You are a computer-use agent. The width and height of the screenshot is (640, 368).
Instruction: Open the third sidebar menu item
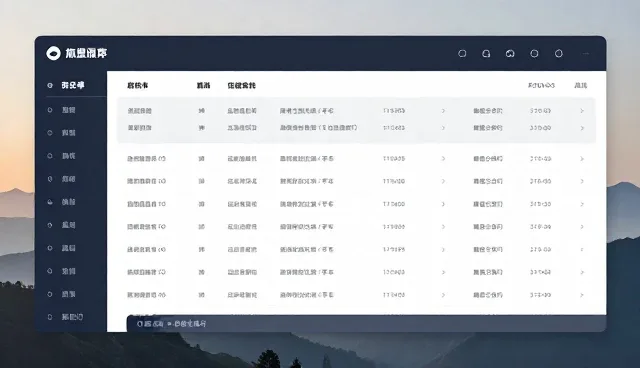point(62,133)
